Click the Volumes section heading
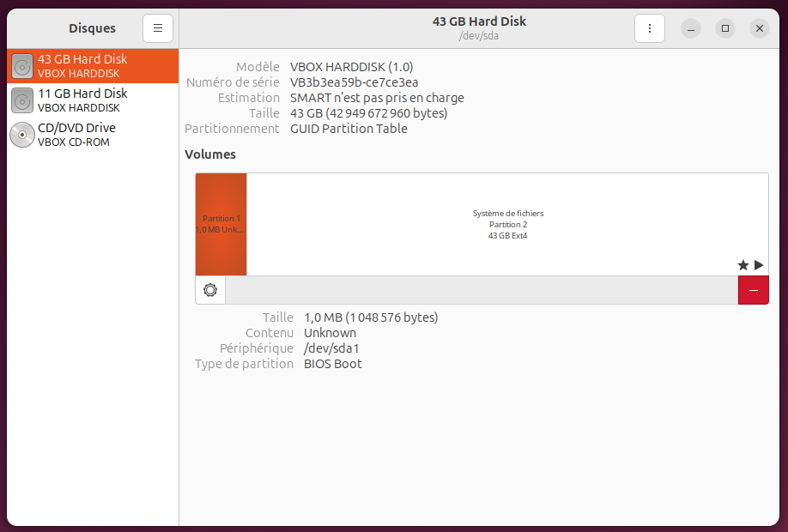 [210, 154]
